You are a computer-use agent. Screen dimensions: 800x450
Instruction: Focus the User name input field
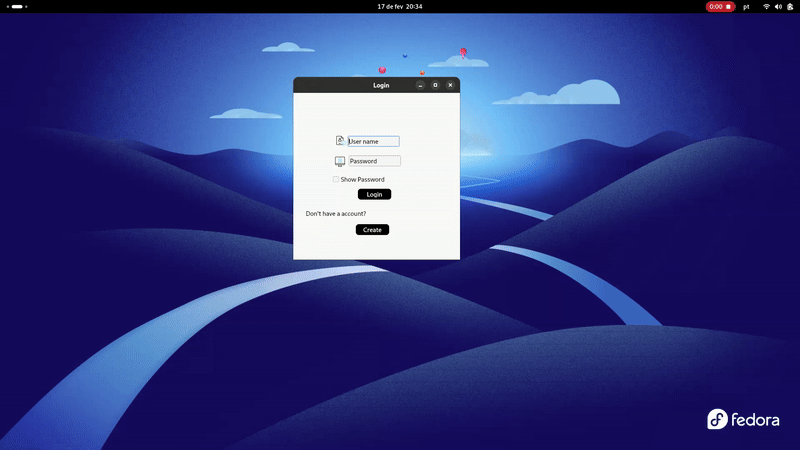click(x=373, y=141)
